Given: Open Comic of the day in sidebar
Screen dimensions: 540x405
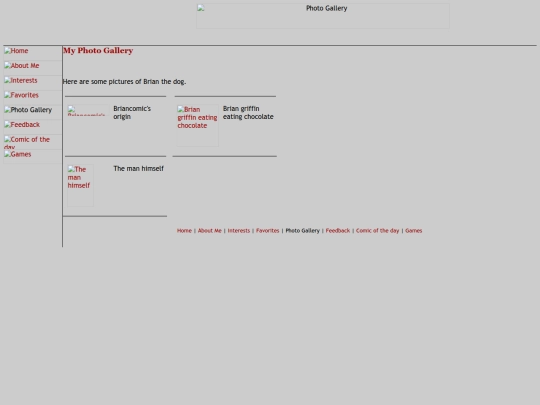Looking at the screenshot, I should (x=33, y=142).
